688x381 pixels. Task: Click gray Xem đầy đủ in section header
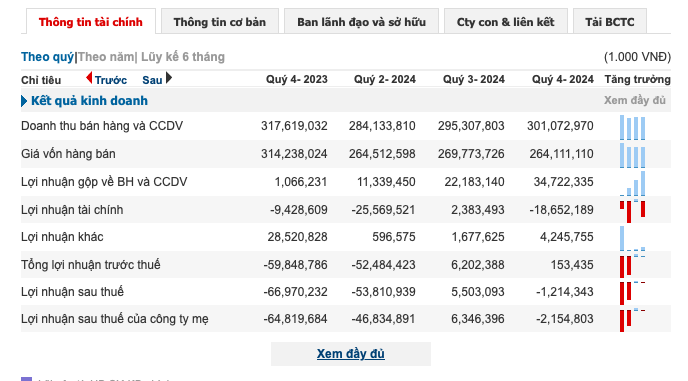(x=634, y=101)
